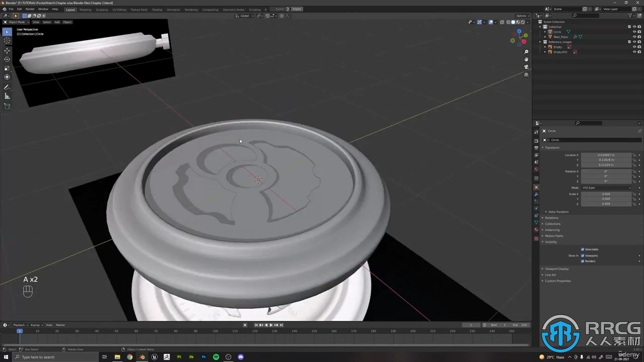Open the World properties tab
This screenshot has height=362, width=644.
[536, 169]
